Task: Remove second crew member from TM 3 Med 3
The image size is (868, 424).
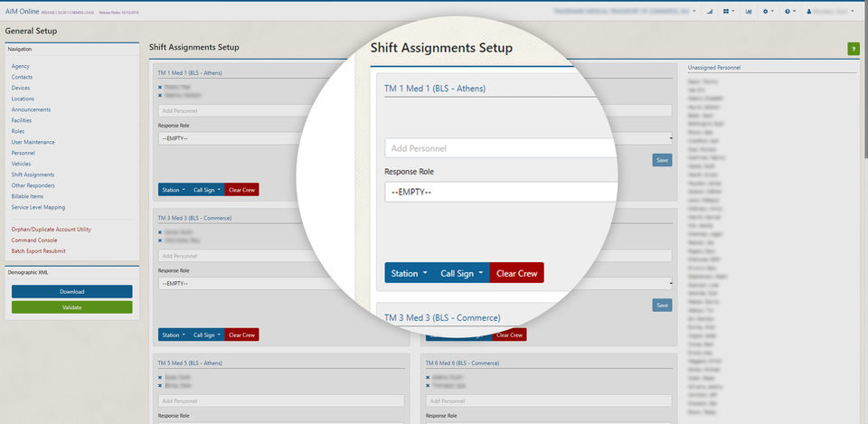Action: point(160,240)
